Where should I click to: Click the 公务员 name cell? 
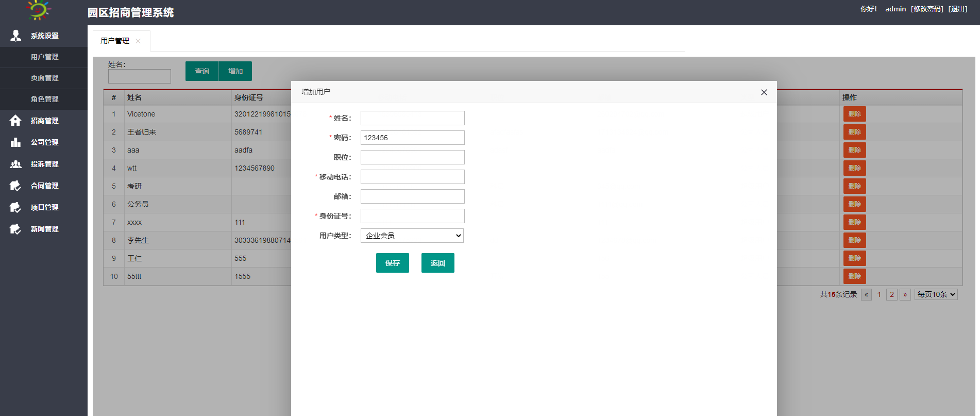click(x=178, y=204)
